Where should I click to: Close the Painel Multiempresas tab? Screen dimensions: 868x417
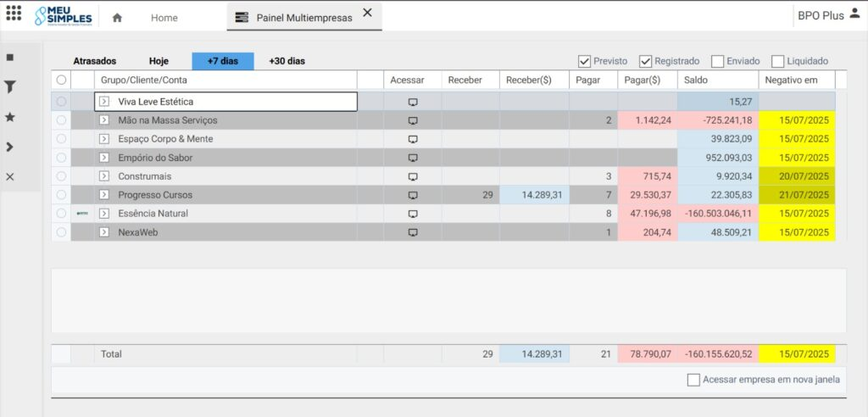coord(367,12)
